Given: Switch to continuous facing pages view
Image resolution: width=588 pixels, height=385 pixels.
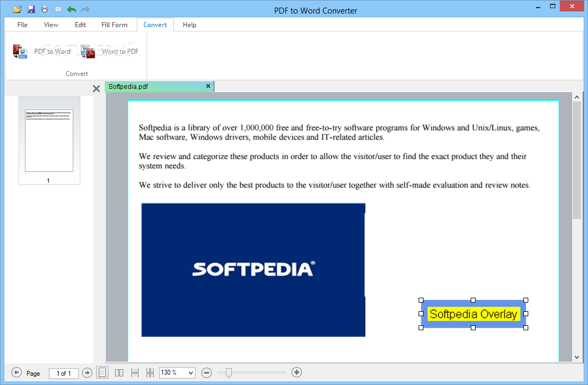Looking at the screenshot, I should (150, 373).
